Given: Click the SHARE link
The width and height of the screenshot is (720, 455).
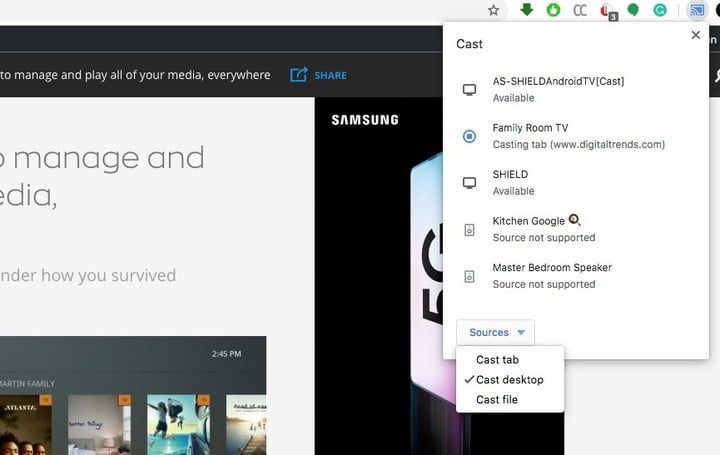Looking at the screenshot, I should click(319, 75).
